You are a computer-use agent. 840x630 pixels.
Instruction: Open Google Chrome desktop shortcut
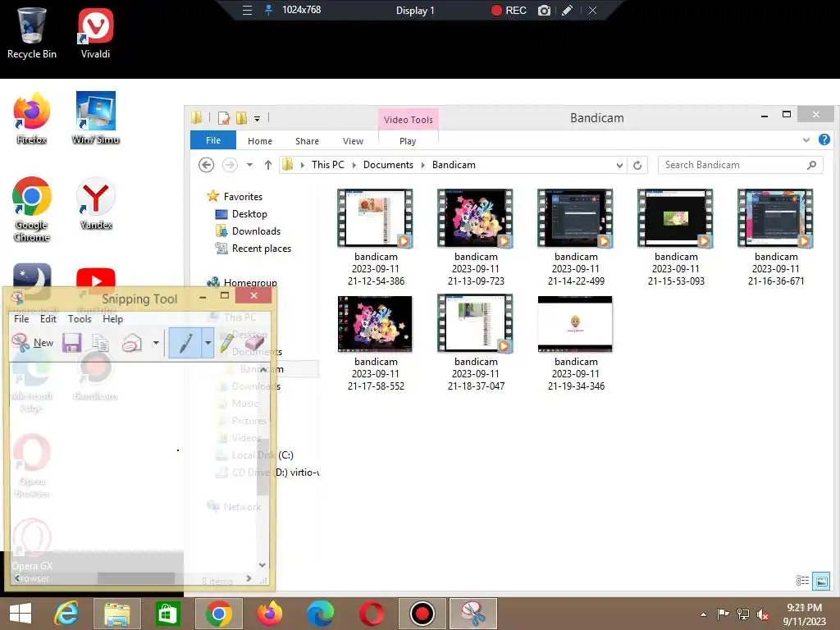[x=32, y=209]
